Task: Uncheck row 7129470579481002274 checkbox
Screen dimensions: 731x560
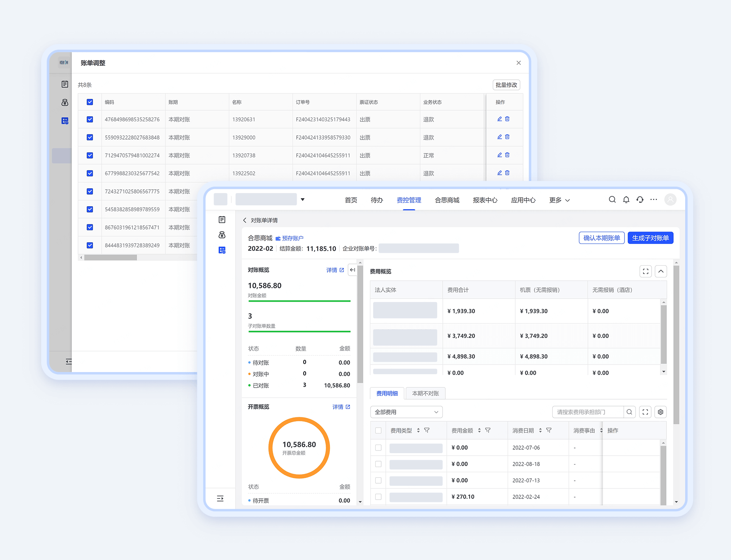Action: point(90,155)
